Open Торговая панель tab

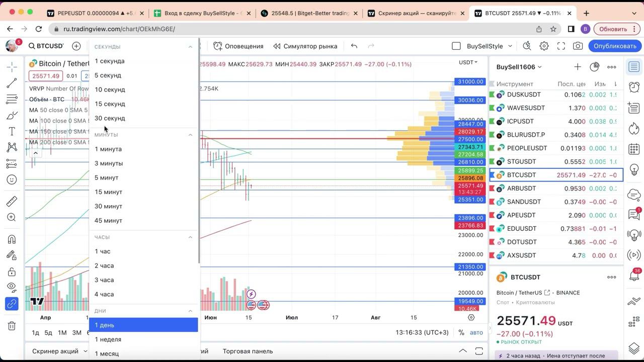(248, 351)
